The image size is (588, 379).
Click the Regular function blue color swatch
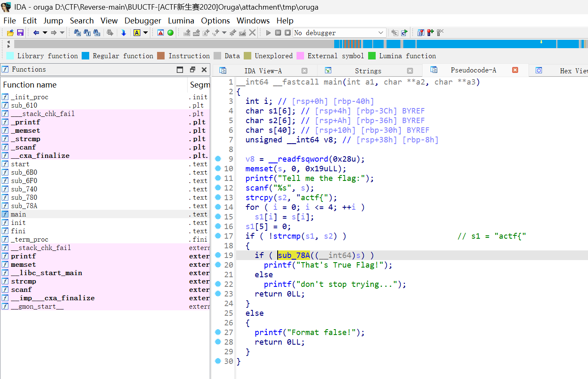tap(85, 56)
